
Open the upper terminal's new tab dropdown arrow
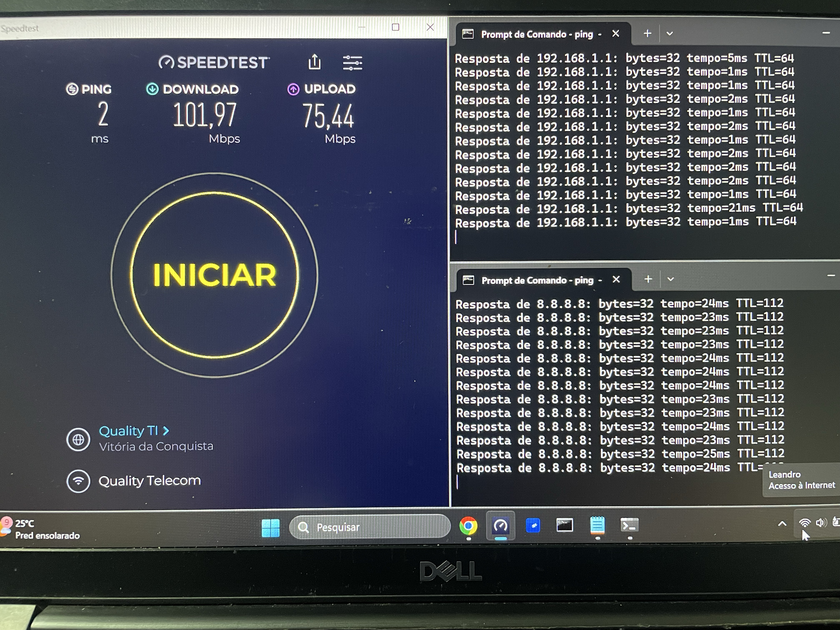pyautogui.click(x=670, y=34)
